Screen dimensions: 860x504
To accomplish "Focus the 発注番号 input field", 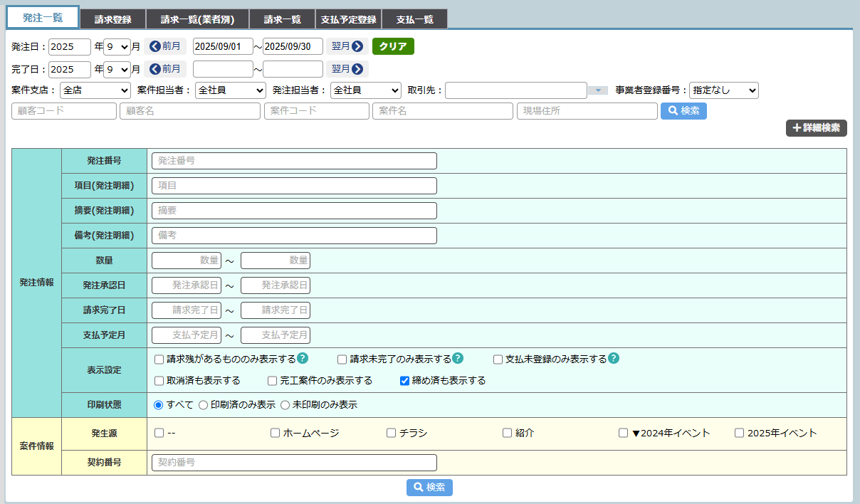I will tap(294, 161).
